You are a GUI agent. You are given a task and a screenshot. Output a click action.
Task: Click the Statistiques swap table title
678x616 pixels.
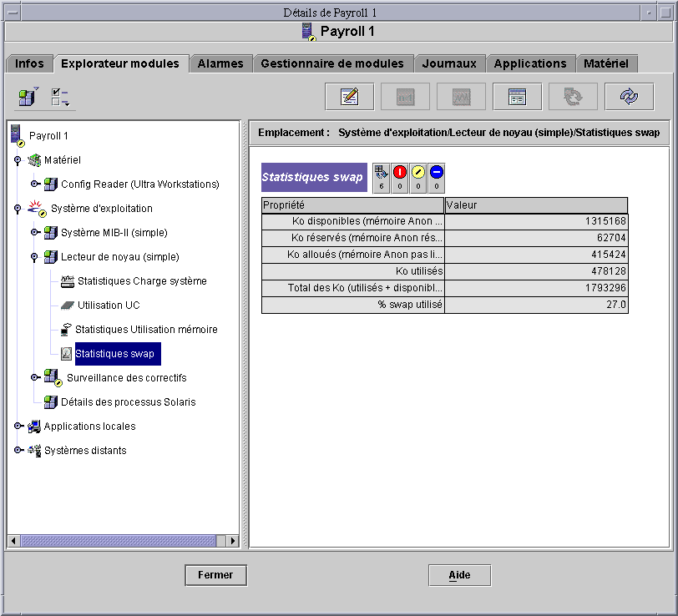(x=314, y=177)
